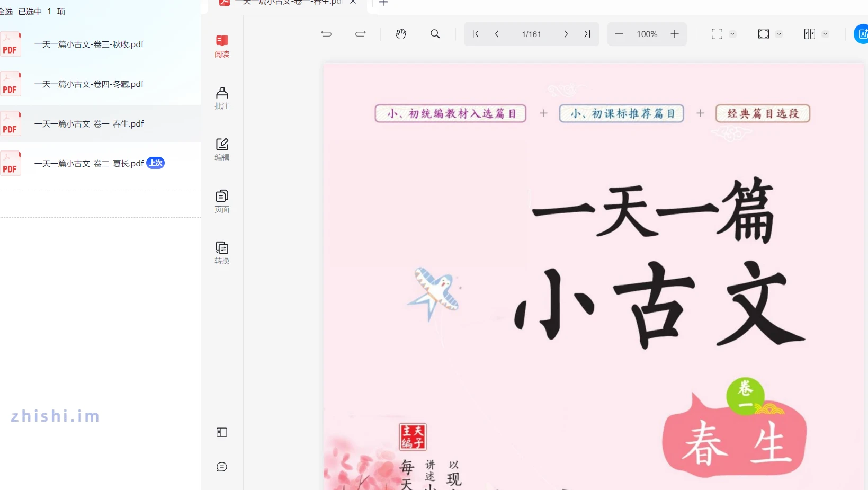
Task: Open 一天一篇小古文-卷三-秋收.pdf file
Action: click(89, 44)
